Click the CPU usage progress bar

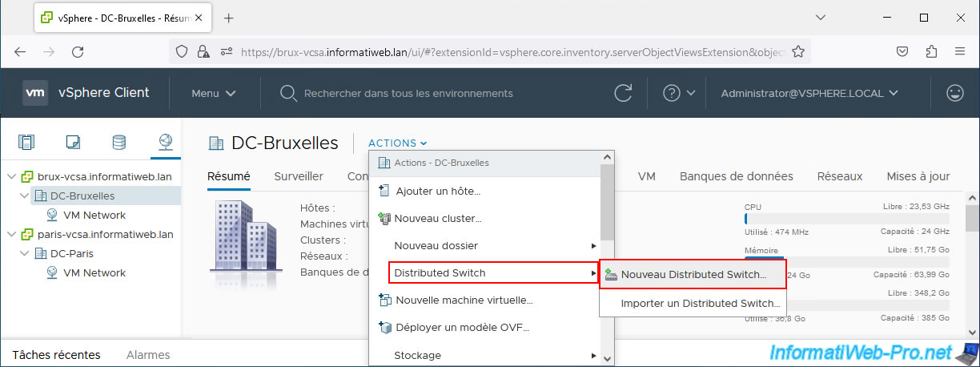coord(846,219)
